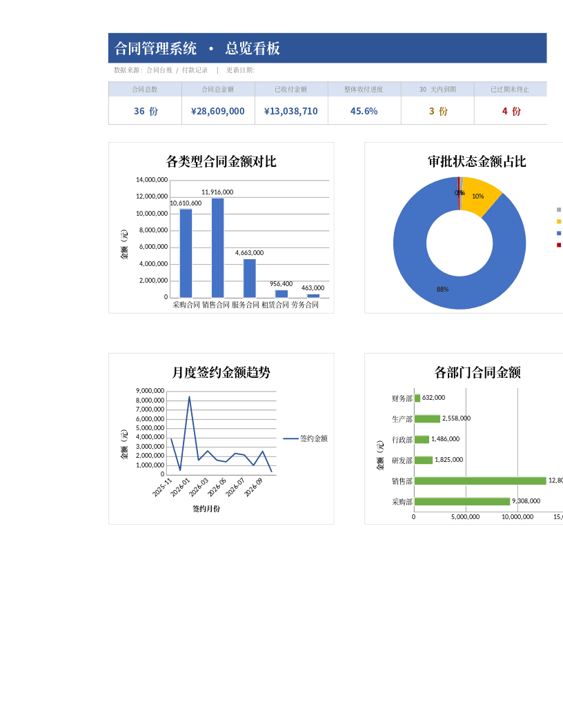Click the 签约月份 axis title
563x728 pixels.
(x=206, y=509)
